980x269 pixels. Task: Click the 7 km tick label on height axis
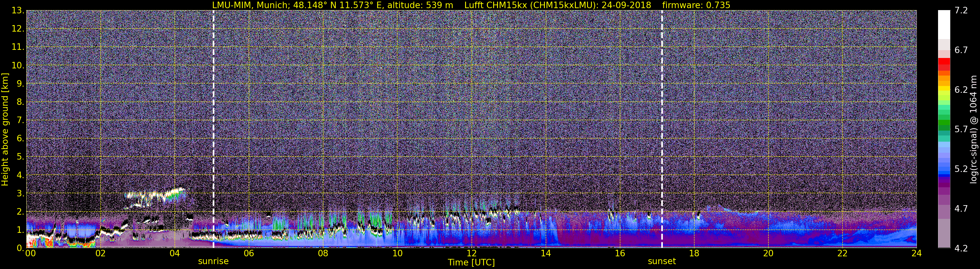[20, 120]
